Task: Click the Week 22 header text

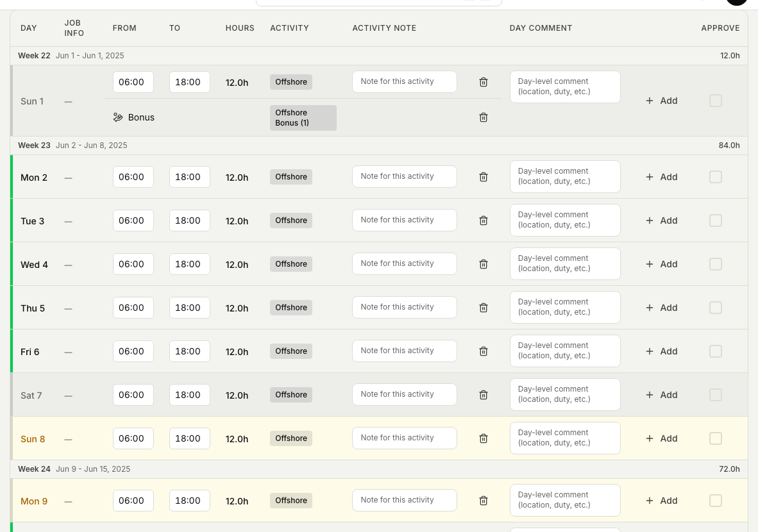Action: coord(35,56)
